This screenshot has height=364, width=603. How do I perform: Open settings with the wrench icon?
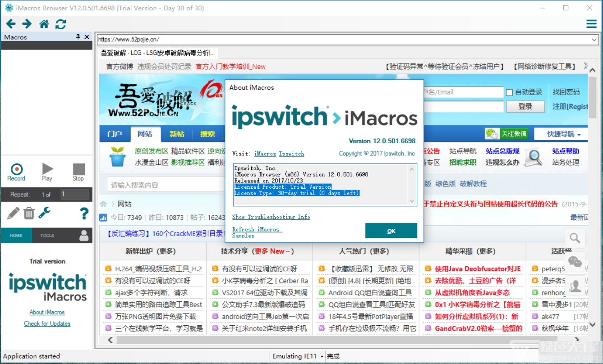coord(44,213)
